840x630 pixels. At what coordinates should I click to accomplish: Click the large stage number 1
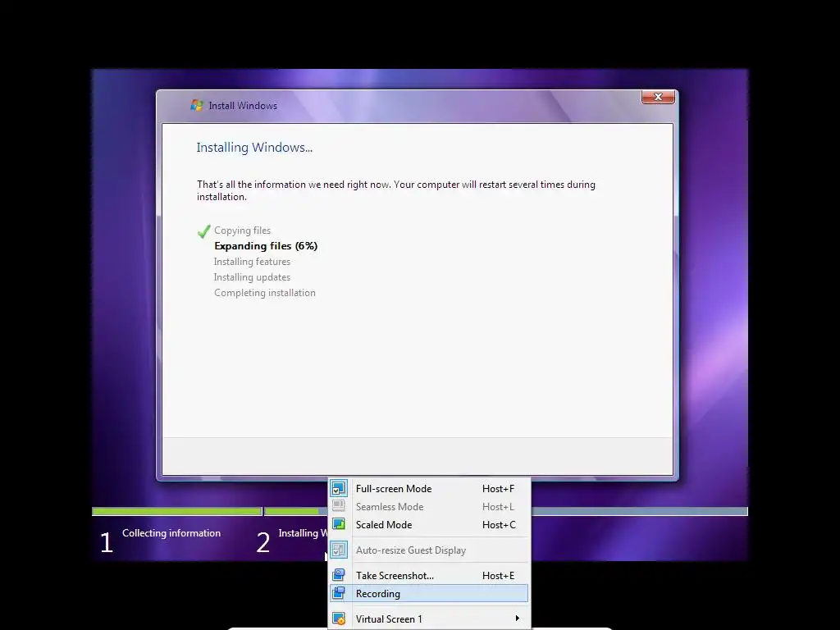pyautogui.click(x=107, y=542)
